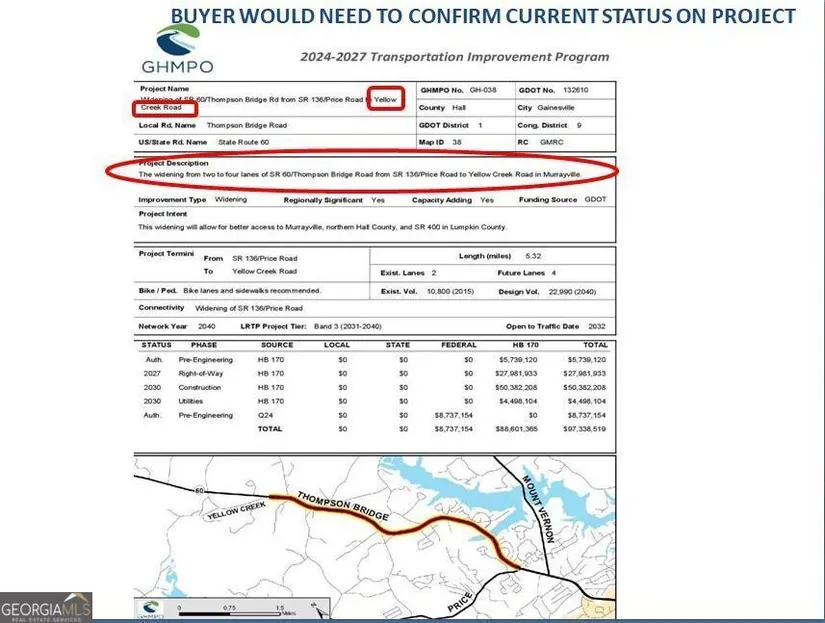Click the 'YELLOW CREEK' label on map
825x623 pixels.
point(236,511)
